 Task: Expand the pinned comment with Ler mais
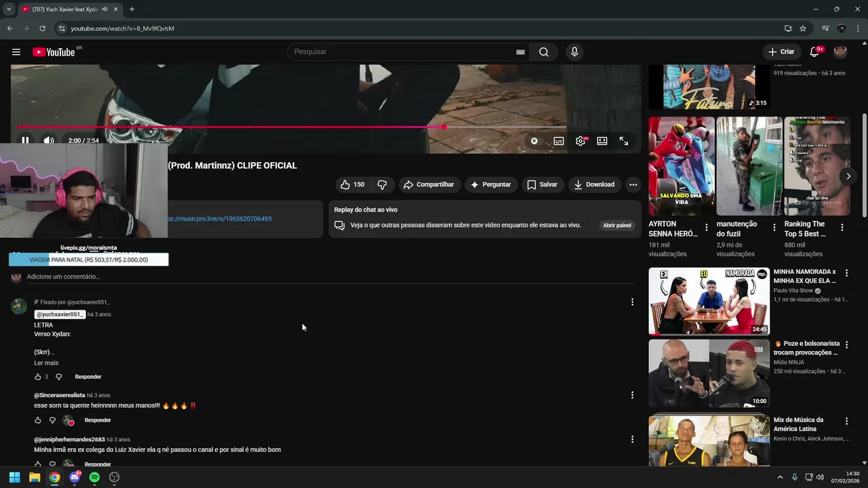(x=46, y=363)
